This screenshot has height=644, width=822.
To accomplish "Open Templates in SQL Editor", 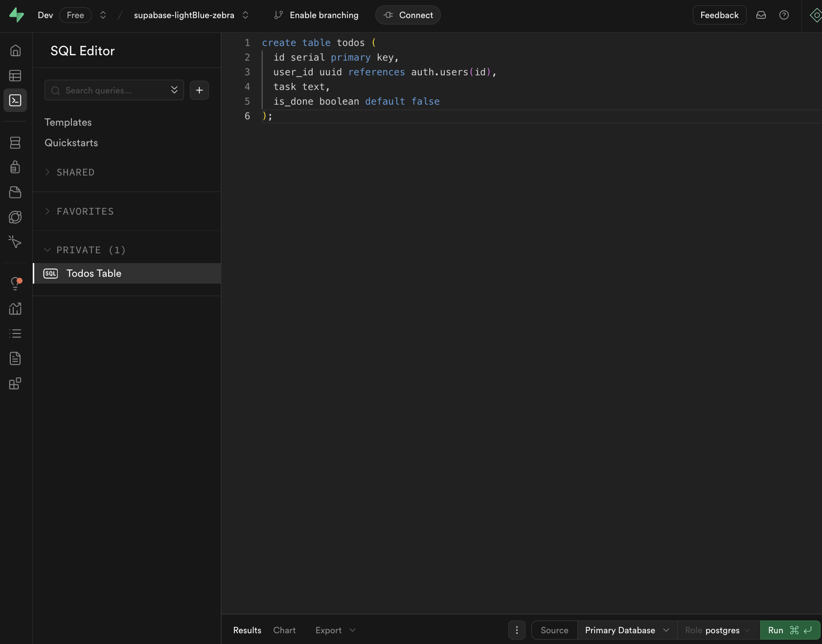I will (x=68, y=122).
